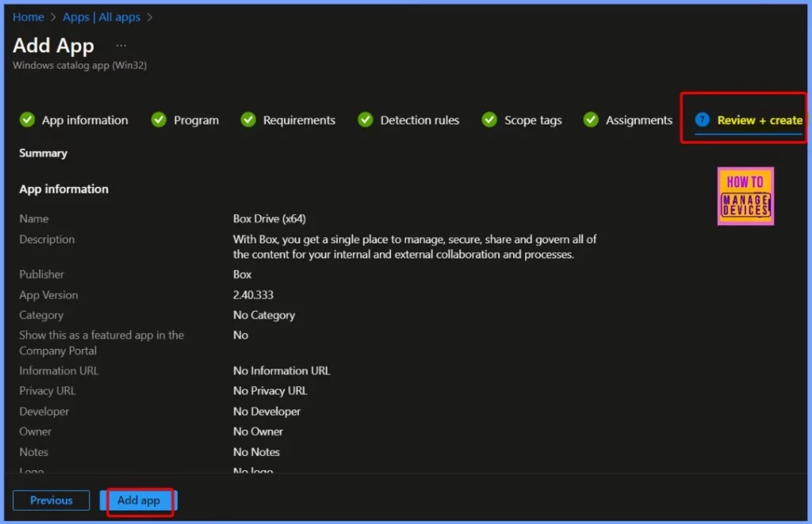Click the green check icon beside App information
Image resolution: width=812 pixels, height=524 pixels.
pos(27,120)
